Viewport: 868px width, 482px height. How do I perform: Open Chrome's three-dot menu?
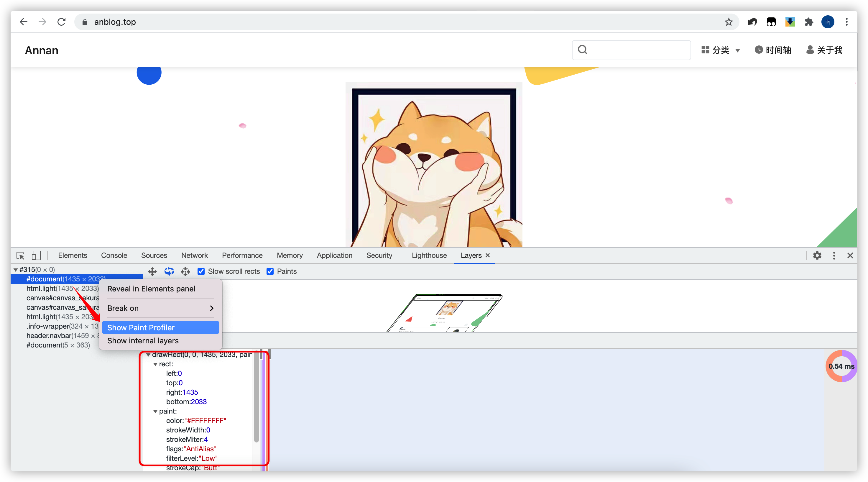(846, 22)
